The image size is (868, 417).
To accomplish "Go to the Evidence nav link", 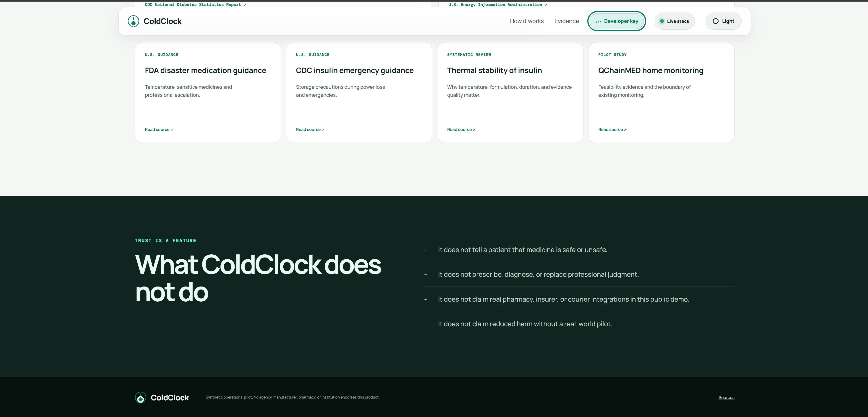I will 566,21.
